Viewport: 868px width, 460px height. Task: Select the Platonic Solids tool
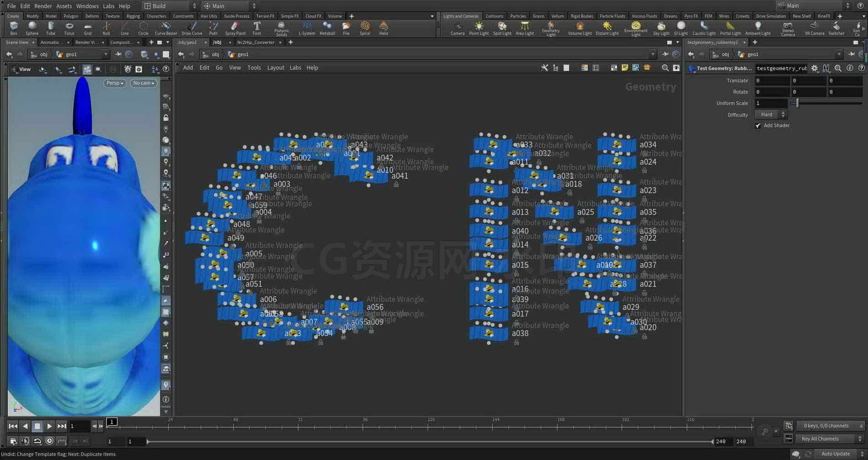(281, 29)
